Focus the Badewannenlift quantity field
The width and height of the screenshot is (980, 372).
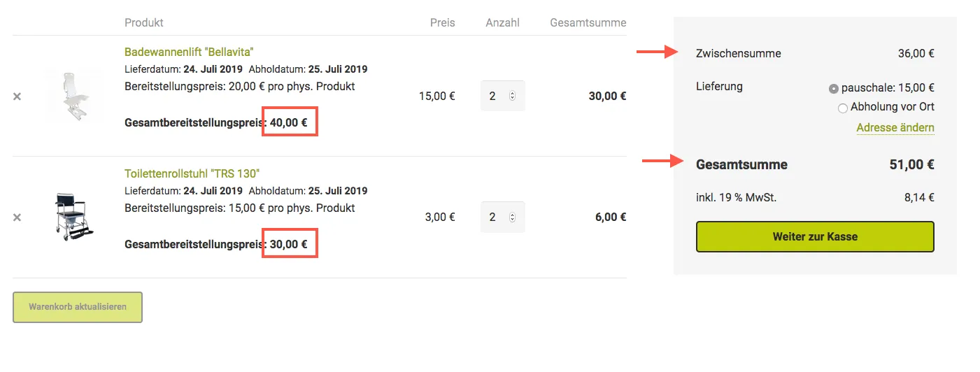(502, 96)
